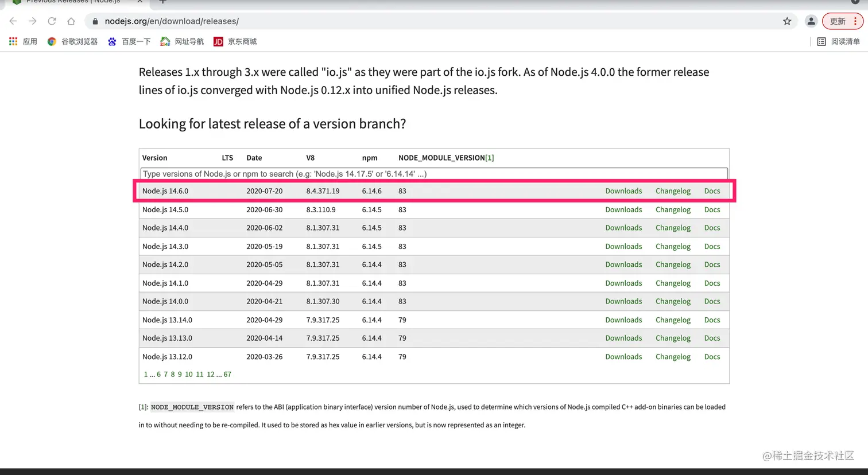Image resolution: width=868 pixels, height=475 pixels.
Task: Open Downloads for Node.js 13.14.0
Action: pyautogui.click(x=623, y=320)
